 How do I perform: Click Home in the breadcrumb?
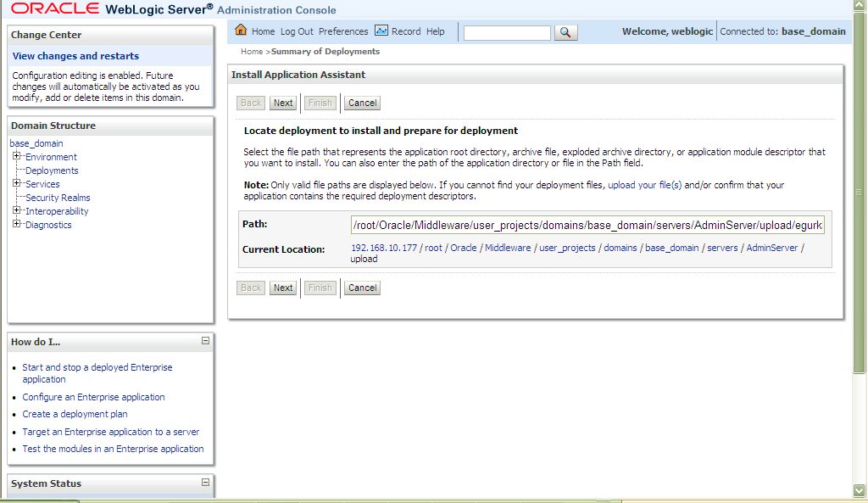pos(252,52)
